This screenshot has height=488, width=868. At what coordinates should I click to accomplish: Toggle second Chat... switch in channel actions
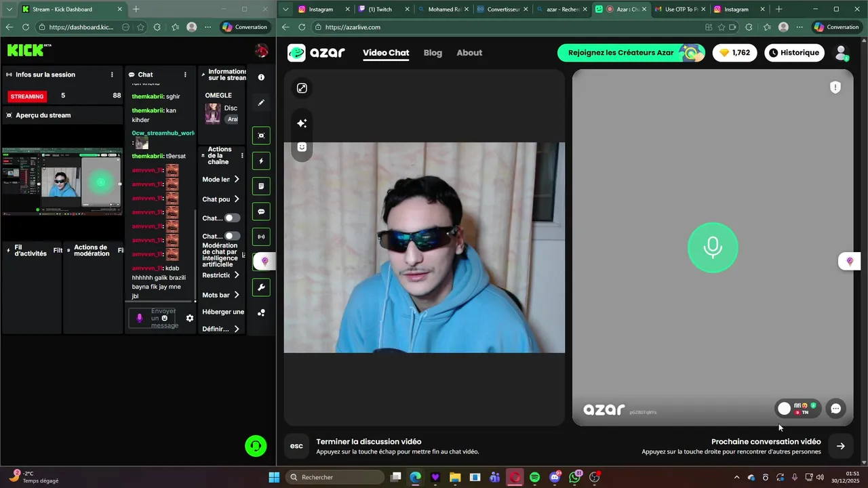click(232, 237)
